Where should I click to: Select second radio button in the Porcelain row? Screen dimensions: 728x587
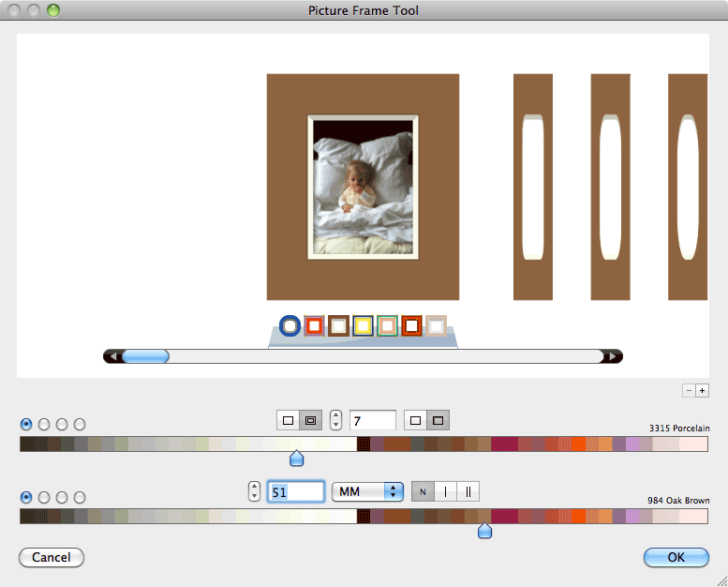point(44,425)
